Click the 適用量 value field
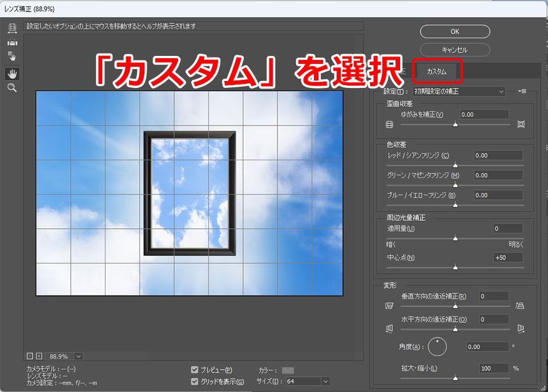This screenshot has height=392, width=548. click(x=508, y=228)
